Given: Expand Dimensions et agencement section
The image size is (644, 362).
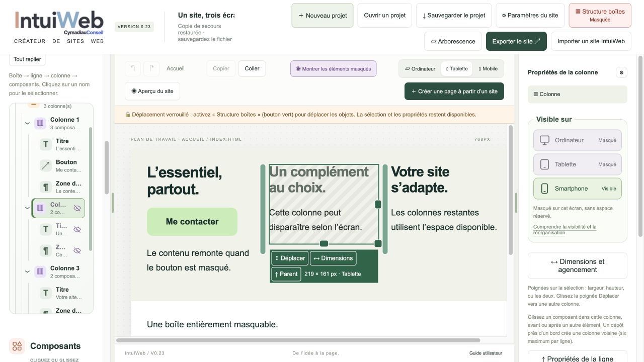Looking at the screenshot, I should 578,265.
